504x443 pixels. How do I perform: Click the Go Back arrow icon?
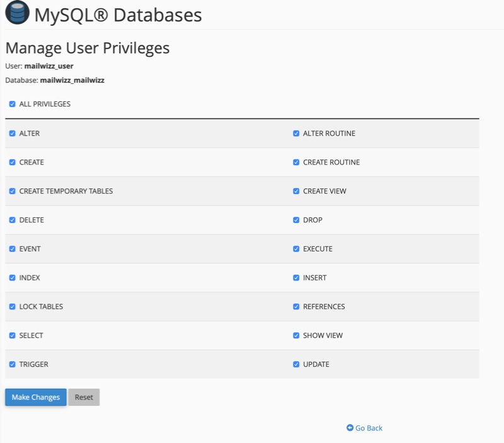pyautogui.click(x=350, y=428)
